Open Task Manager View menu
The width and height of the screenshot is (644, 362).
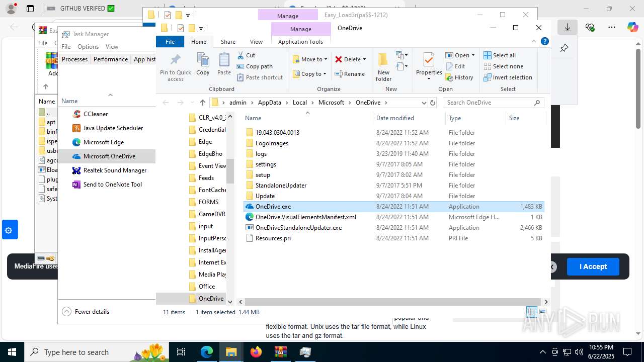tap(112, 47)
